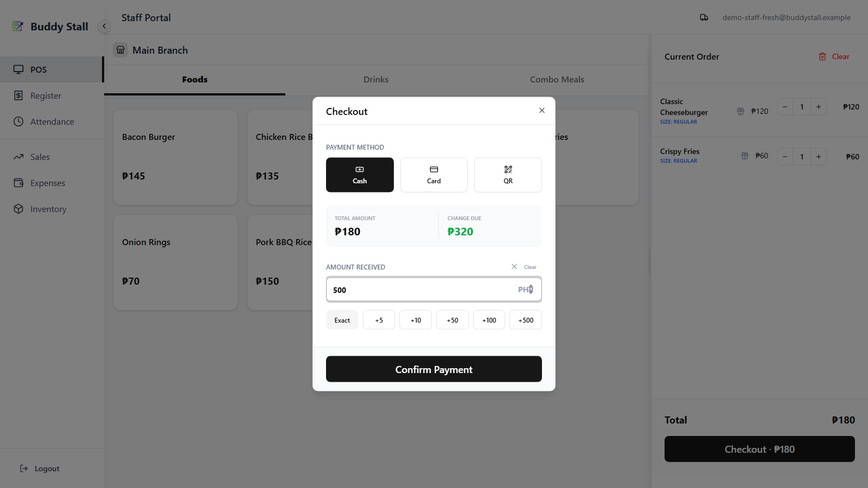Click the Change Due ₱320 value

(460, 232)
